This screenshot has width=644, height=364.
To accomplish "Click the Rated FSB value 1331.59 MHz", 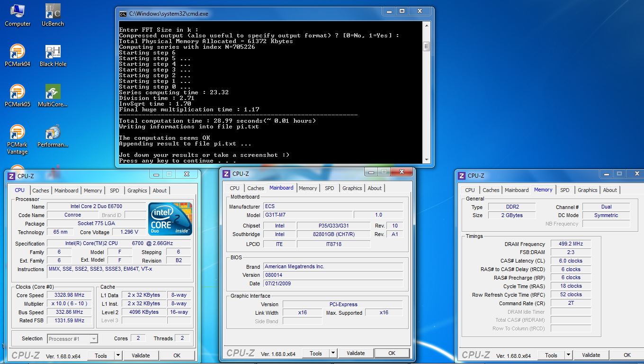I will (x=68, y=320).
